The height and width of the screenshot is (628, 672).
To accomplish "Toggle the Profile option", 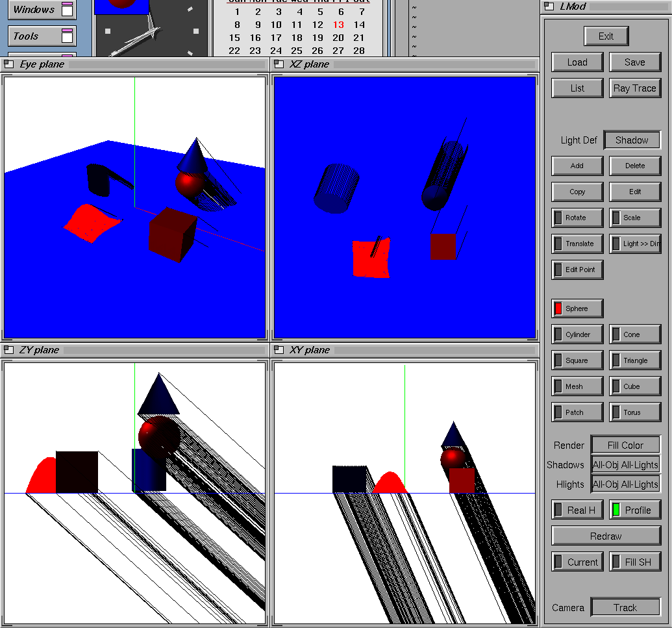I will coord(635,510).
